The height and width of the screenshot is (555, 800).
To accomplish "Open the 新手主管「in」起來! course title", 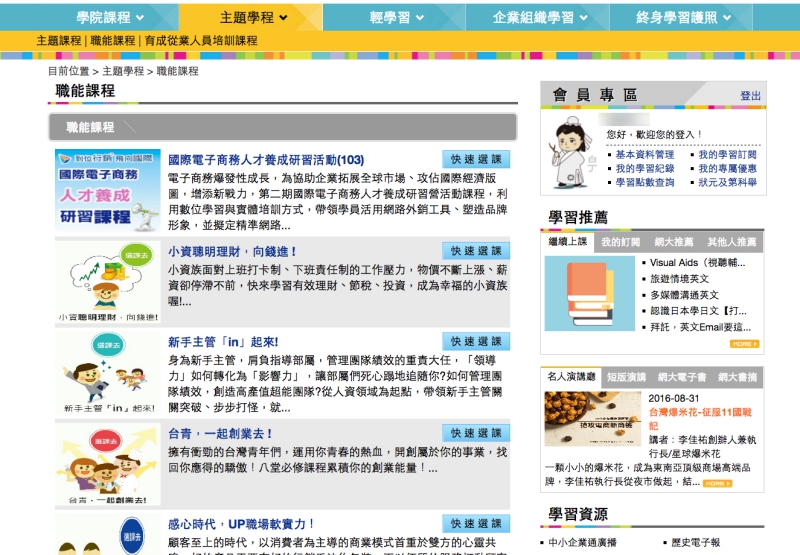I will coord(223,342).
